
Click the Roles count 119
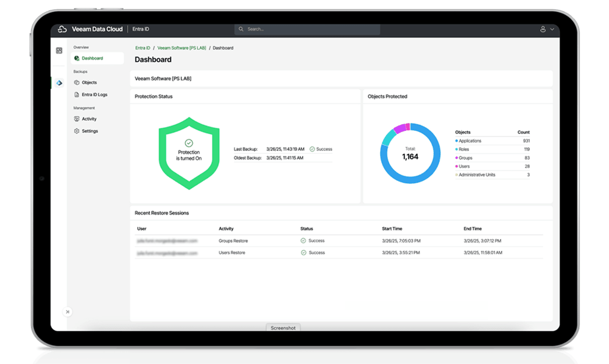[x=527, y=149]
